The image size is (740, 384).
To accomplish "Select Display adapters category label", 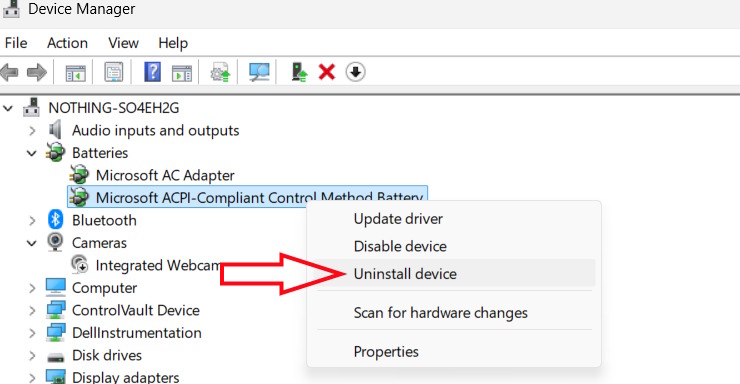I will pyautogui.click(x=126, y=377).
